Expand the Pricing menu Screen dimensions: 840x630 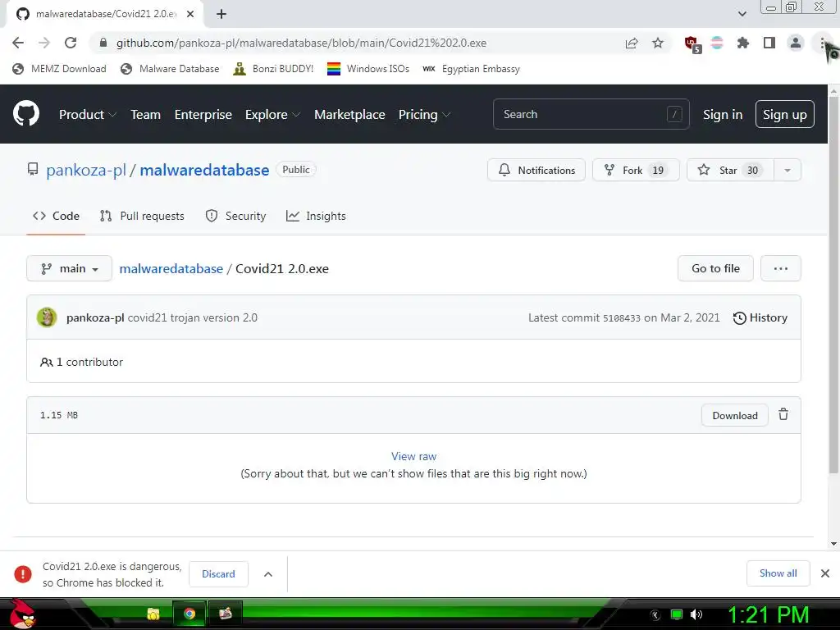click(424, 115)
